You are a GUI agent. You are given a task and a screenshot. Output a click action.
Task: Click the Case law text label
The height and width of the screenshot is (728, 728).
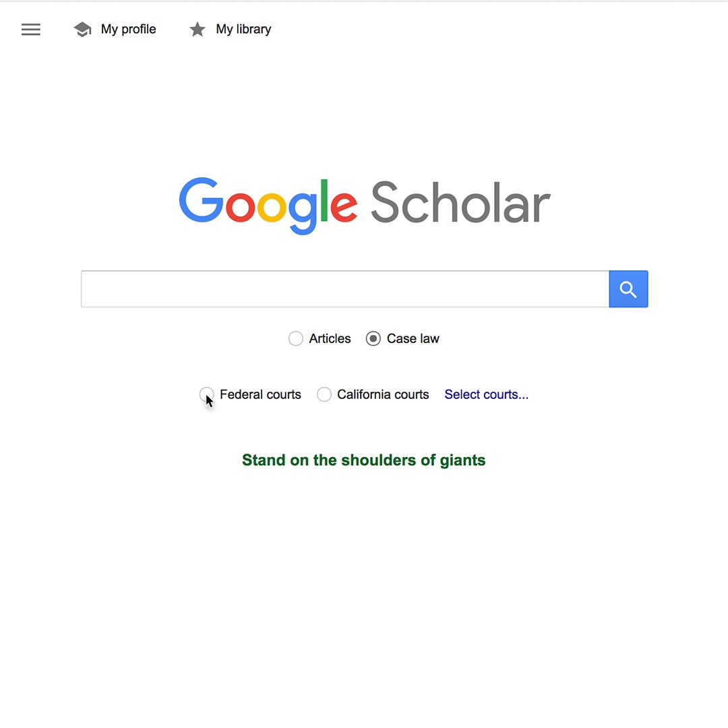pyautogui.click(x=413, y=338)
